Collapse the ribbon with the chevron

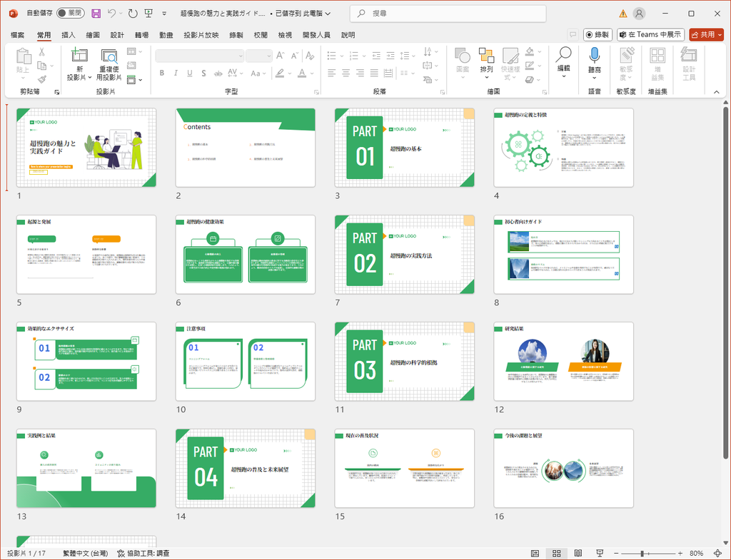pyautogui.click(x=717, y=91)
